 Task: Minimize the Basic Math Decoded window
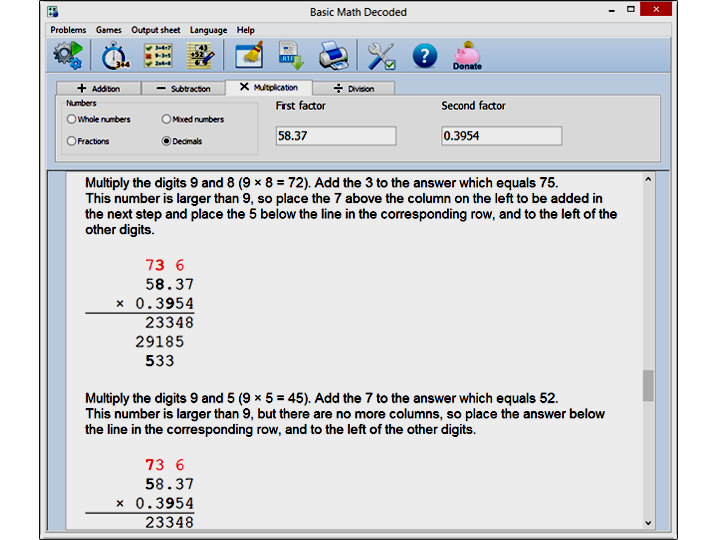pos(612,10)
